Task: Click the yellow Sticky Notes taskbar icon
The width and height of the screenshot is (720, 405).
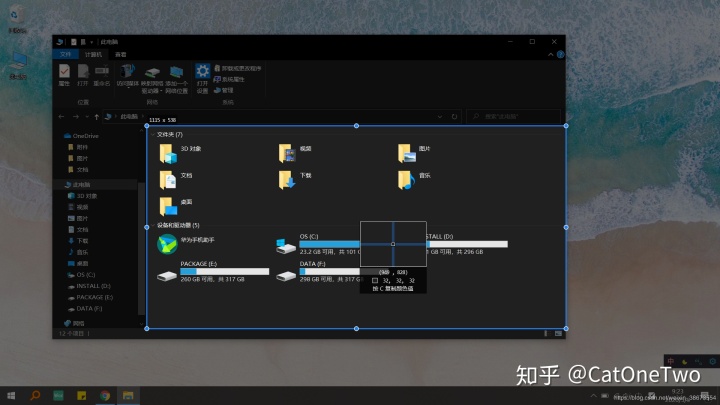Action: click(82, 395)
